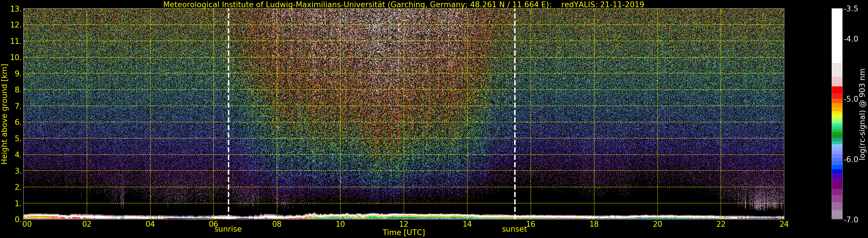Pick the red band in the colorbar

coord(837,92)
